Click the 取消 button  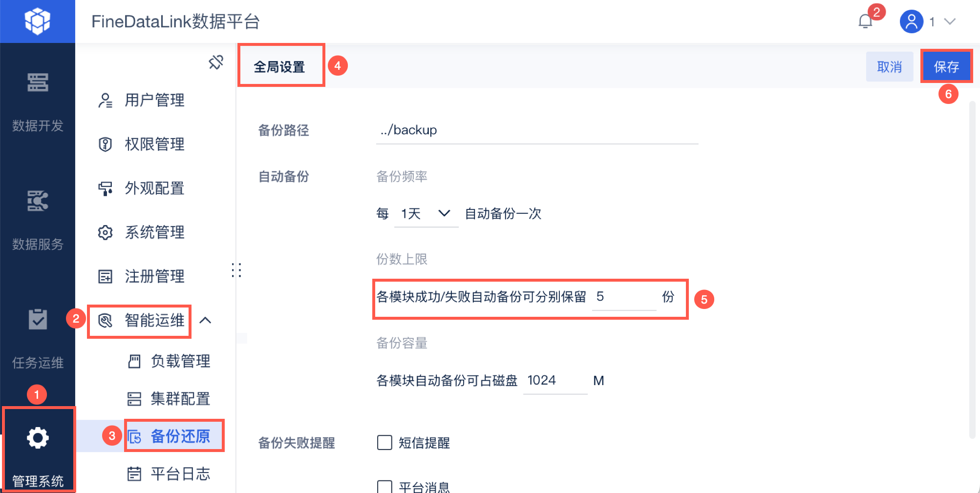click(889, 67)
